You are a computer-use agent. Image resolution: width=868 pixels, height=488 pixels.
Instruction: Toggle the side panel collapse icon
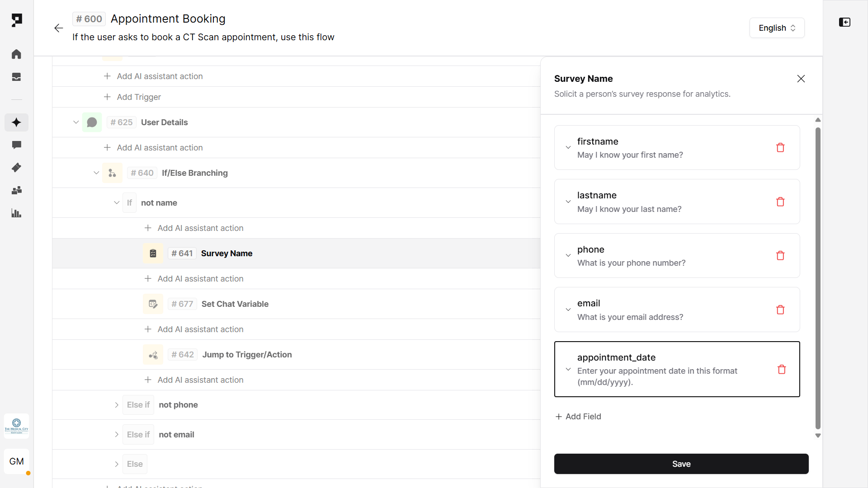844,22
